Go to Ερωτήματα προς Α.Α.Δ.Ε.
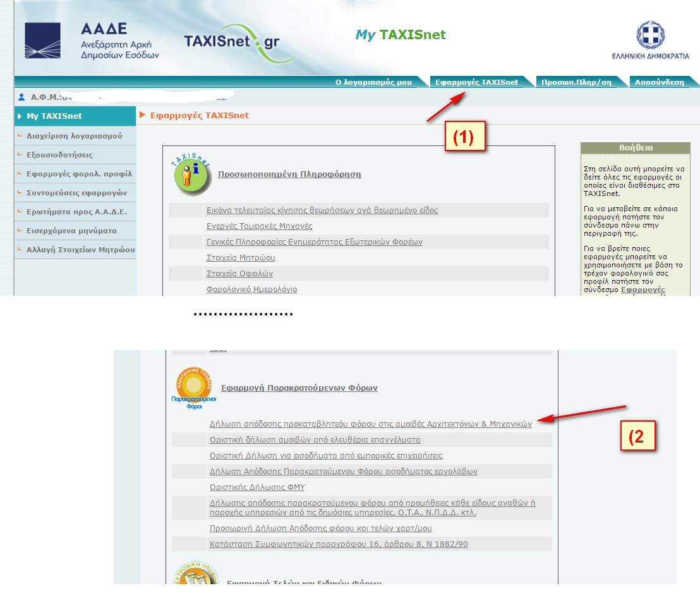This screenshot has height=593, width=700. (x=75, y=212)
